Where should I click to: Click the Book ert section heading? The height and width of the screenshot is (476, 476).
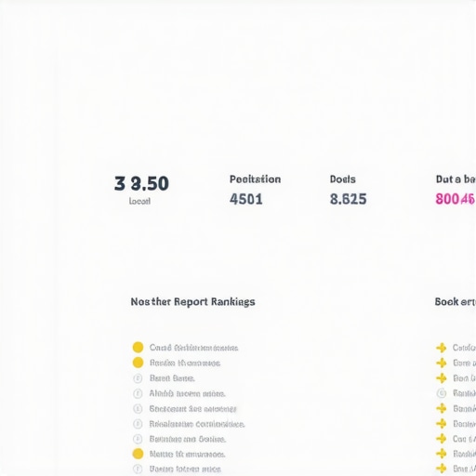point(455,302)
